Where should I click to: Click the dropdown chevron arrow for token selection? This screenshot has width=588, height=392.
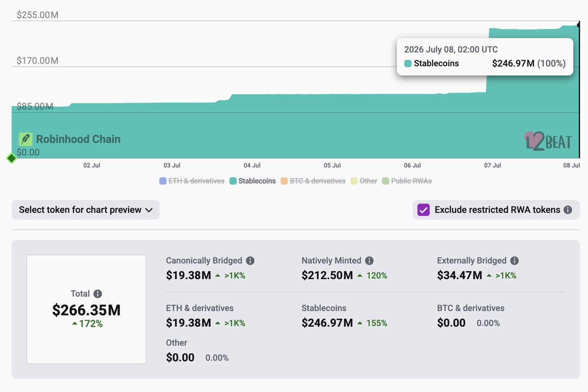pos(149,210)
